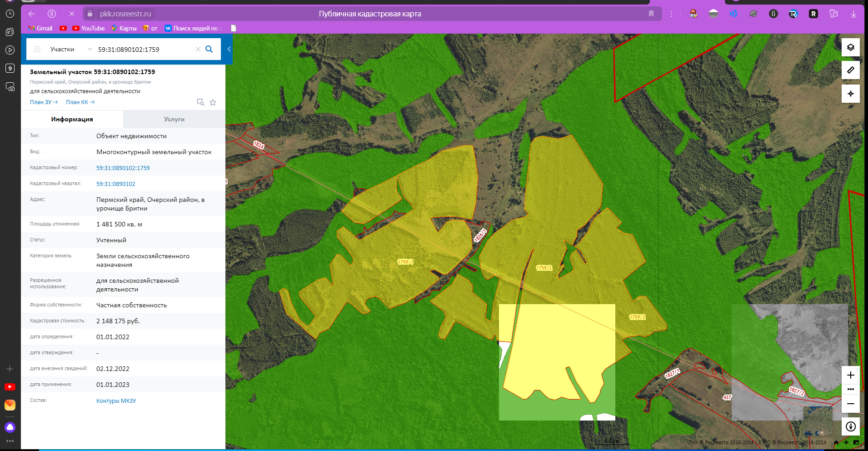This screenshot has width=868, height=451.
Task: Add land plot to favorites star
Action: (213, 102)
